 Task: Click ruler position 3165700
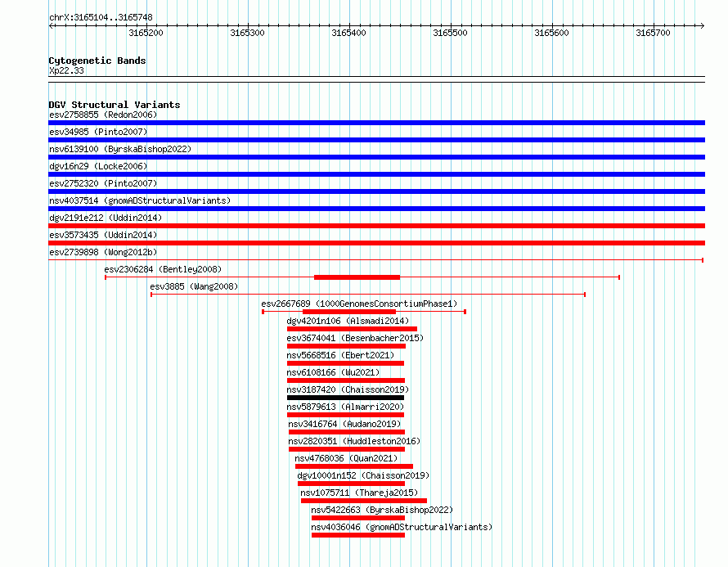pos(654,33)
